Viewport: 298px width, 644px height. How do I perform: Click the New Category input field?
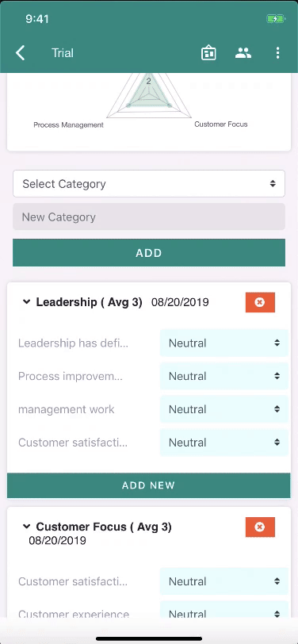click(148, 217)
